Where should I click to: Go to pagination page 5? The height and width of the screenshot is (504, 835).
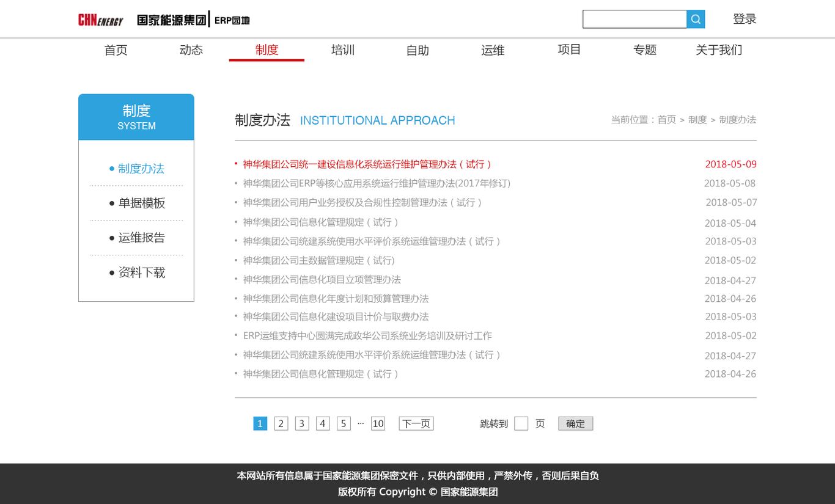(x=344, y=423)
